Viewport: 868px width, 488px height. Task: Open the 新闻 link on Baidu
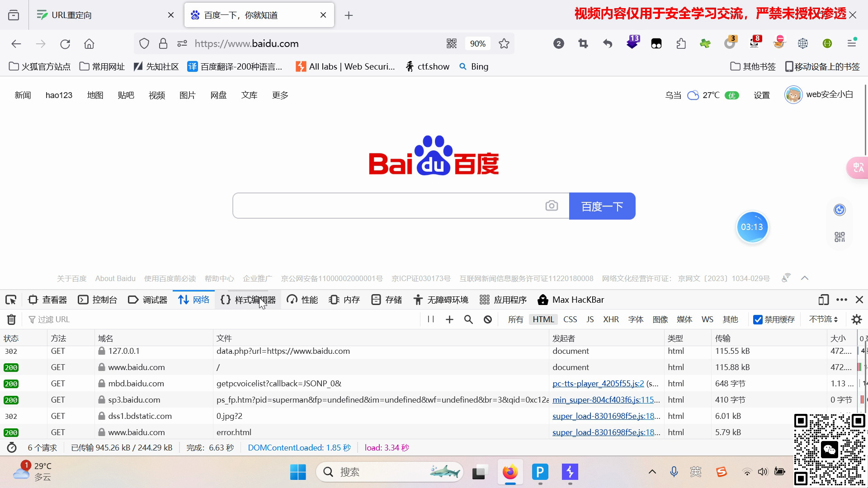23,95
